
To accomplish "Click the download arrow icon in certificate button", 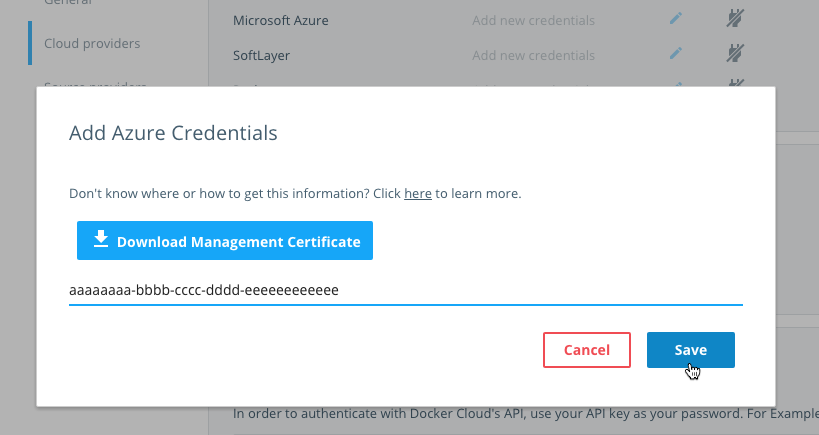I will [x=100, y=240].
